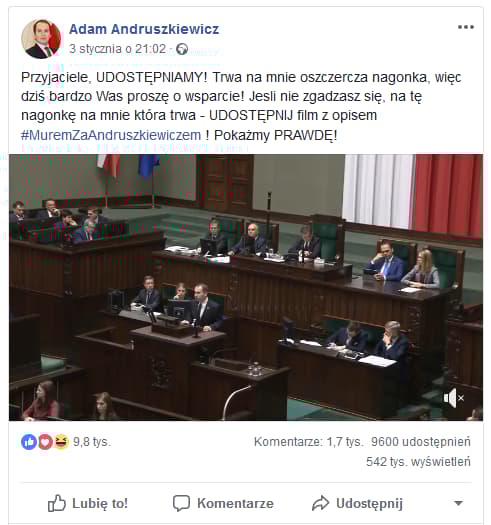Expand the dropdown arrow beside Udostępnij
Image resolution: width=491 pixels, height=525 pixels.
(x=458, y=503)
